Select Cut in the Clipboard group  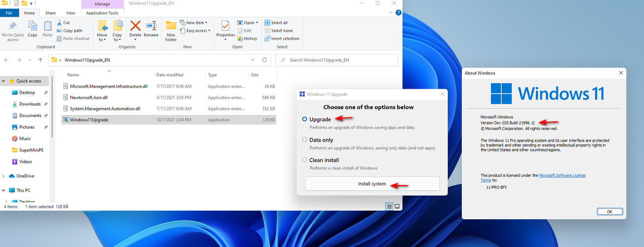pos(63,23)
